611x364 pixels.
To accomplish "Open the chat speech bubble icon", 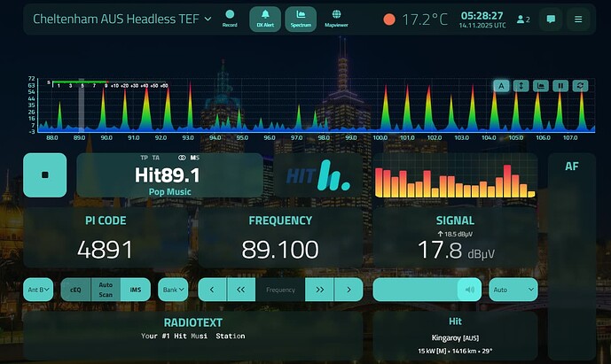I will point(551,19).
